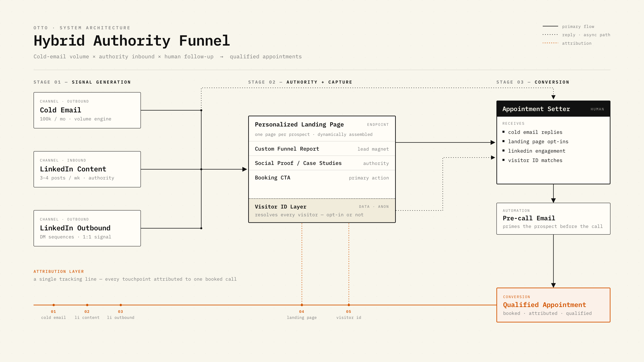Select the RECEIVES label
The height and width of the screenshot is (362, 644).
point(513,123)
